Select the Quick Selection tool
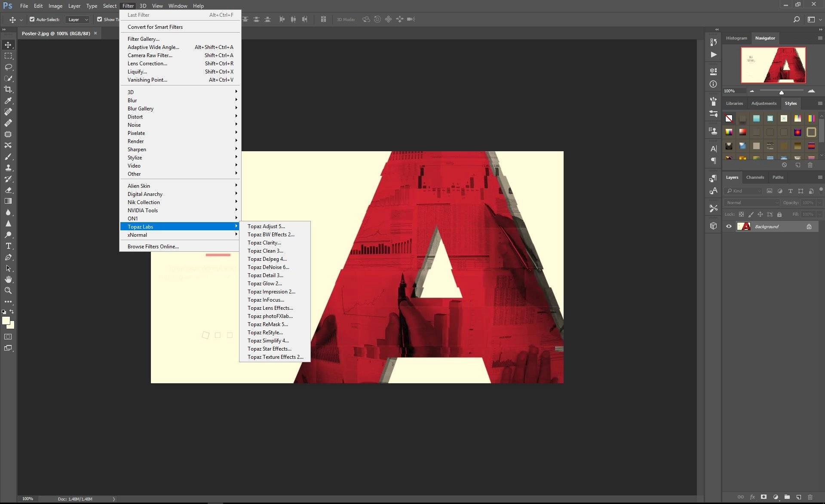This screenshot has width=825, height=504. point(8,78)
